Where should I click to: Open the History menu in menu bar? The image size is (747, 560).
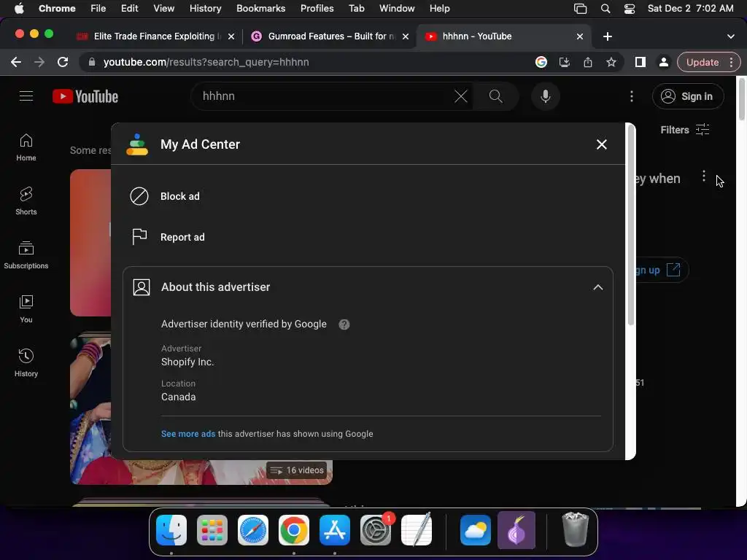tap(205, 9)
